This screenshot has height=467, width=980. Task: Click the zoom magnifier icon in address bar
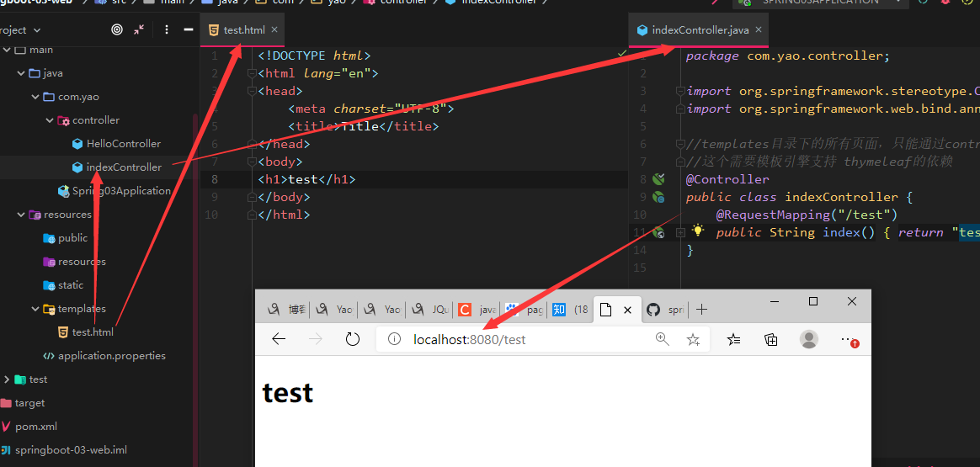pos(662,339)
